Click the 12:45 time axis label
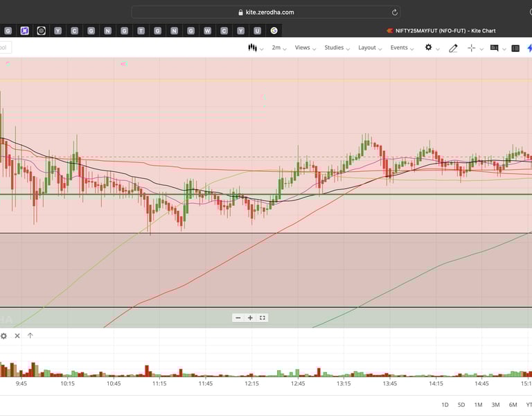The height and width of the screenshot is (416, 532). click(298, 383)
